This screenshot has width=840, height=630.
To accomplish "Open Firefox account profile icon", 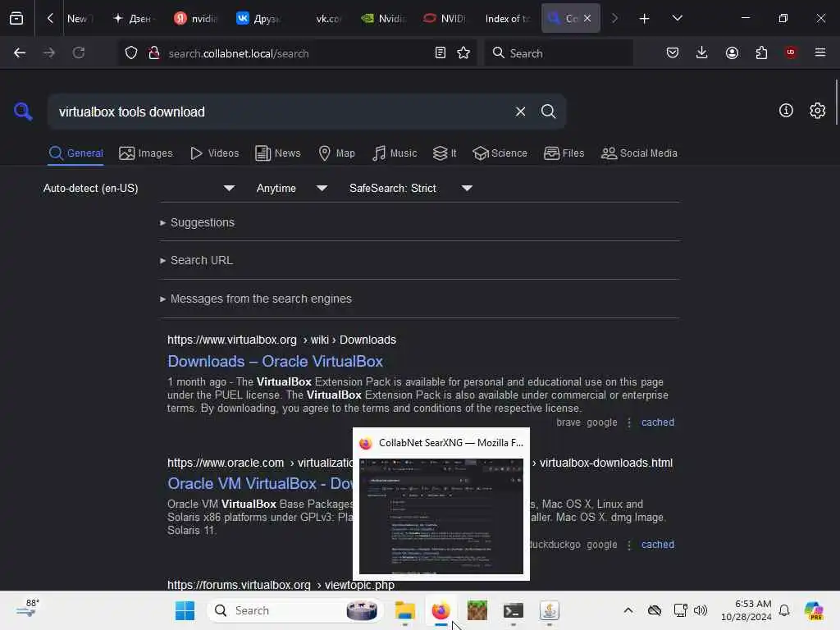I will pos(732,52).
